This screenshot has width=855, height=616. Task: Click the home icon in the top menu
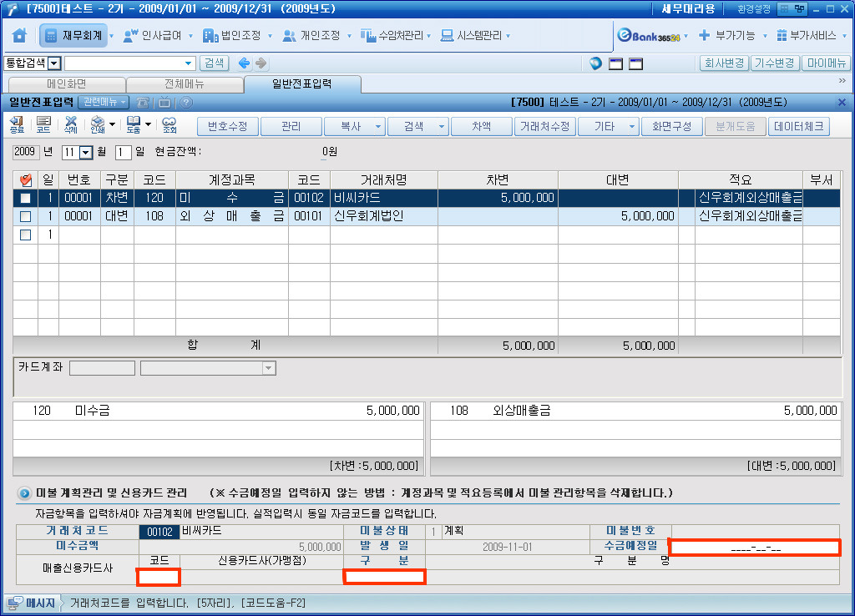pos(20,35)
